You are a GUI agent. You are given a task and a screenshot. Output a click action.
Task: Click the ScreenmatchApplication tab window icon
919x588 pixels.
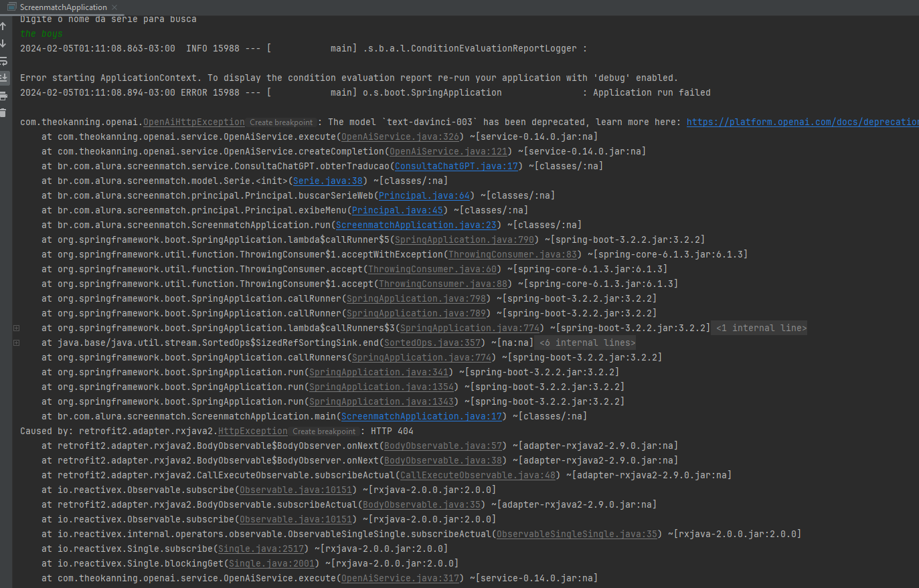tap(11, 7)
